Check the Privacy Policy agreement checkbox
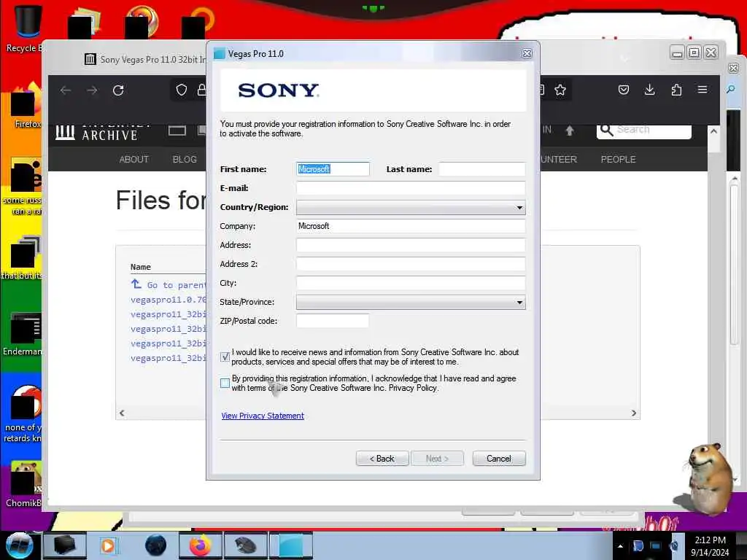 tap(225, 383)
